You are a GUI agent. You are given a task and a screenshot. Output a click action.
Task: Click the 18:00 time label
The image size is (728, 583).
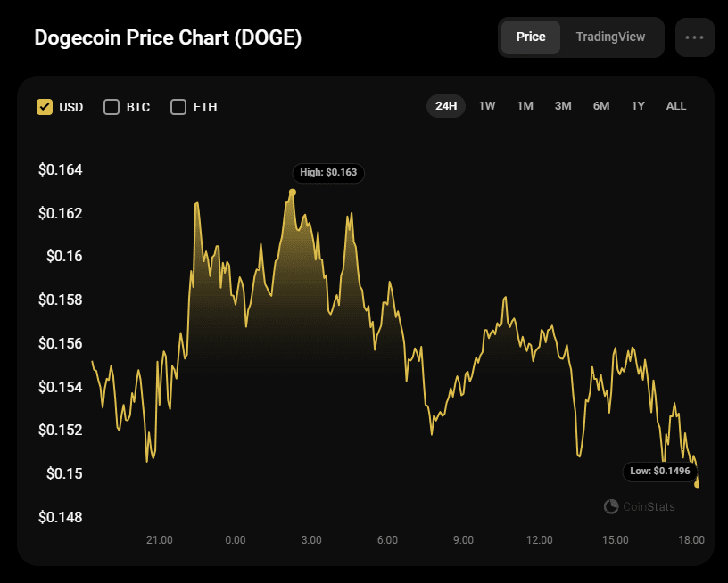(690, 540)
